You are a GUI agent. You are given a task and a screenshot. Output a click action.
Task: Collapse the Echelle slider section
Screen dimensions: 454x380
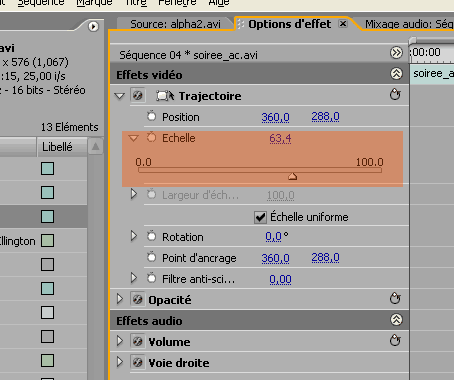tap(133, 138)
